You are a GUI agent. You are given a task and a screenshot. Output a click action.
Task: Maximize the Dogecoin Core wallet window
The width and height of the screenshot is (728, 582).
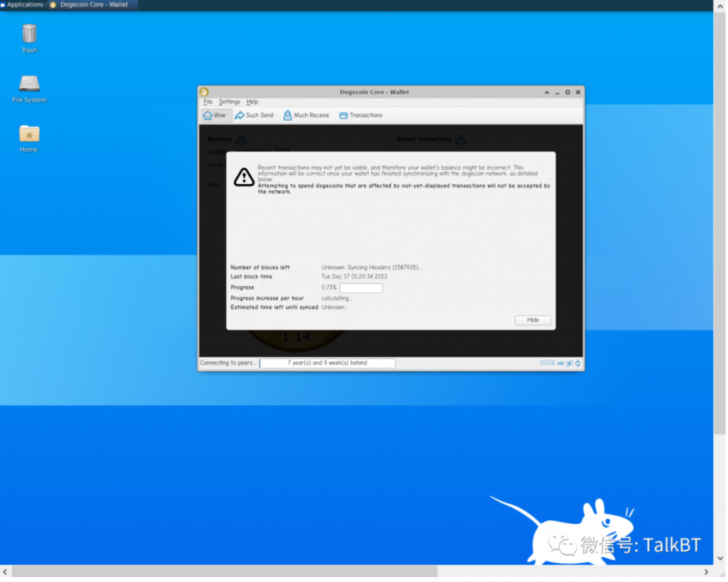[x=568, y=92]
